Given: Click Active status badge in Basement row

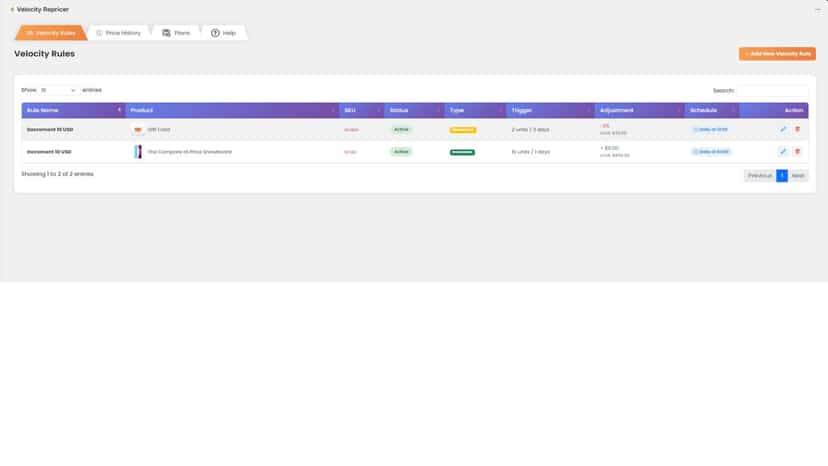Looking at the screenshot, I should tap(401, 129).
